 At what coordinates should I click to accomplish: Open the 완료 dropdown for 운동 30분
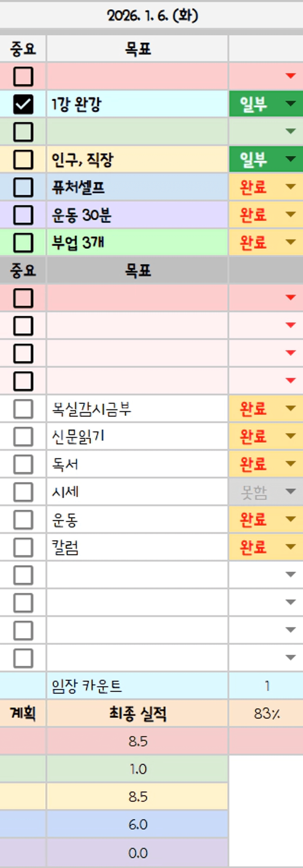tap(291, 214)
